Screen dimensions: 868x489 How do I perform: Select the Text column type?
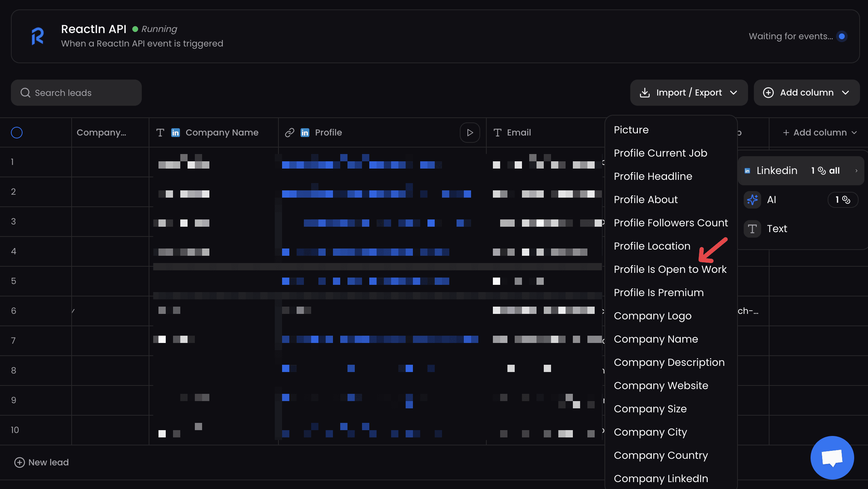click(x=801, y=229)
